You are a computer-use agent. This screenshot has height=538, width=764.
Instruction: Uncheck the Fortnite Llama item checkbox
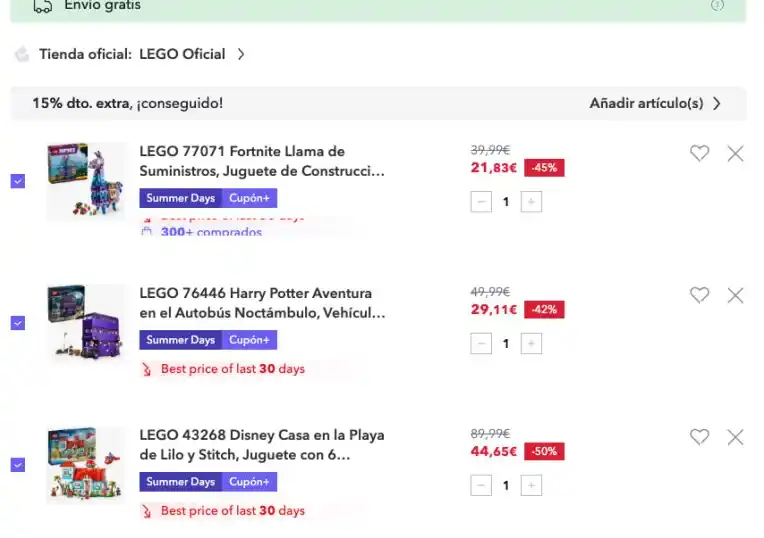(x=18, y=181)
